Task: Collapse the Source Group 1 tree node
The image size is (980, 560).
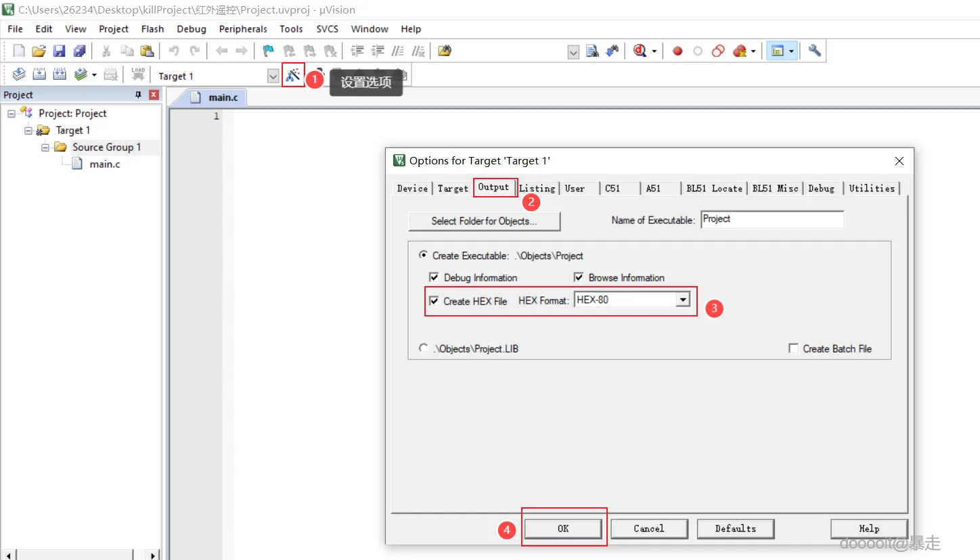Action: pyautogui.click(x=45, y=147)
